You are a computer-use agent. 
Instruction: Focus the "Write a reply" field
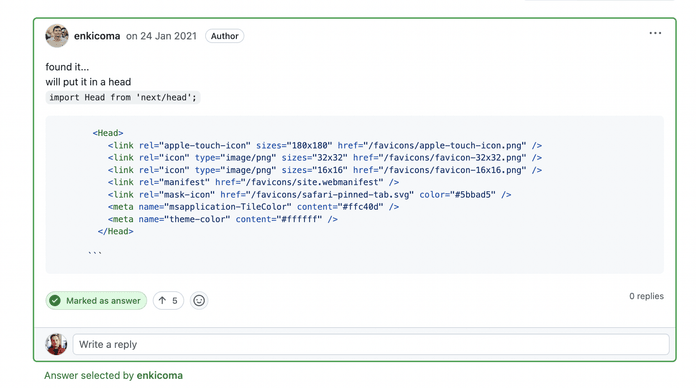(x=371, y=344)
